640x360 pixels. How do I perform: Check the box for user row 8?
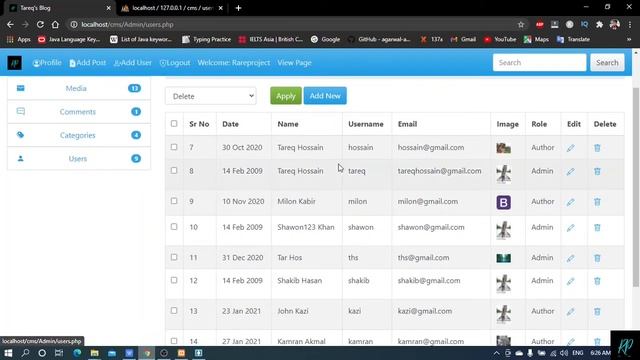174,170
